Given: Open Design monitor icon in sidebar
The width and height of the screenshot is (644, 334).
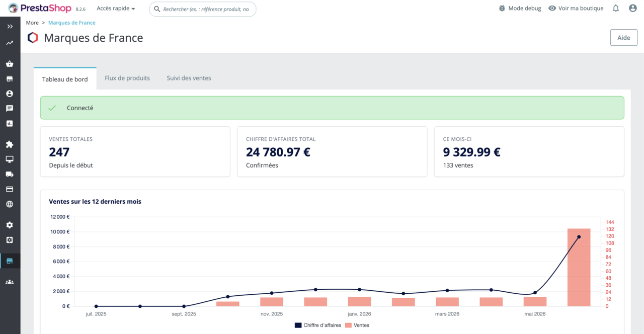Looking at the screenshot, I should click(10, 159).
